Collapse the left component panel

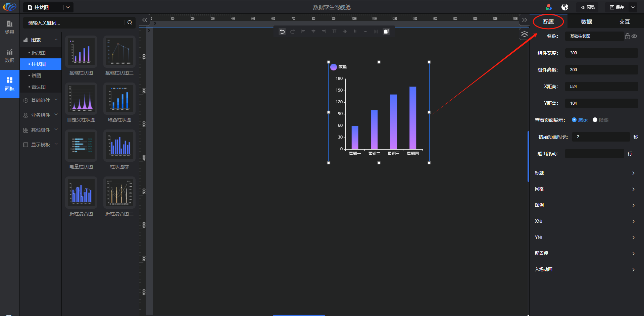tap(145, 20)
